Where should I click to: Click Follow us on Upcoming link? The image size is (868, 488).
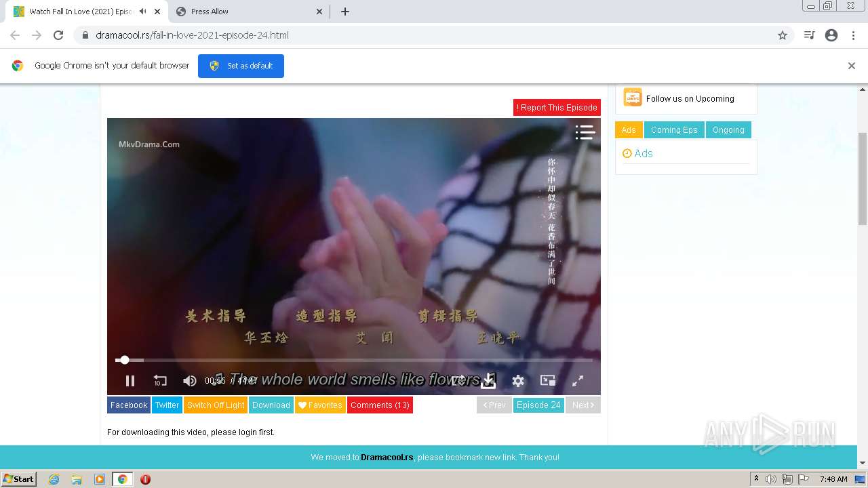690,99
